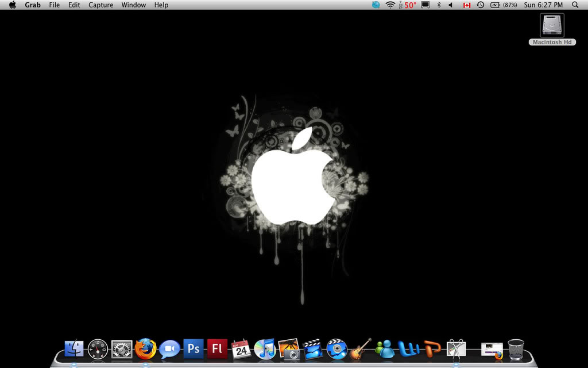Viewport: 588px width, 368px height.
Task: Open the Grab application menu
Action: click(33, 5)
